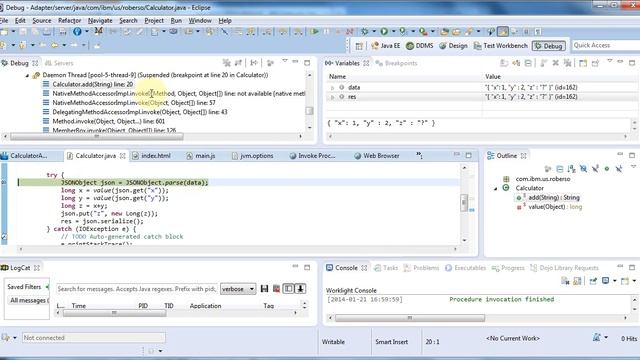Click the globe help icon in toolbar

(x=77, y=31)
